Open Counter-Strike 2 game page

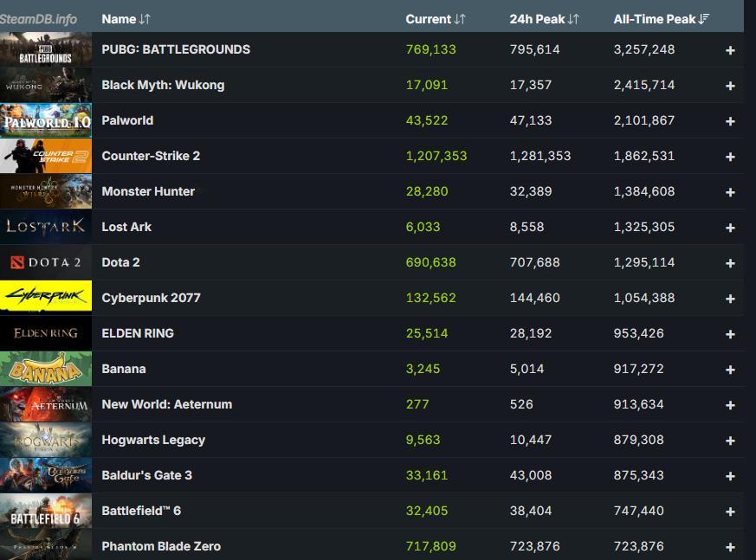click(151, 156)
